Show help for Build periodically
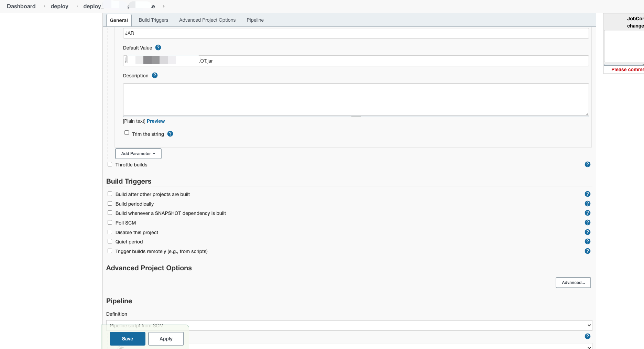Viewport: 644px width, 349px height. pos(588,204)
